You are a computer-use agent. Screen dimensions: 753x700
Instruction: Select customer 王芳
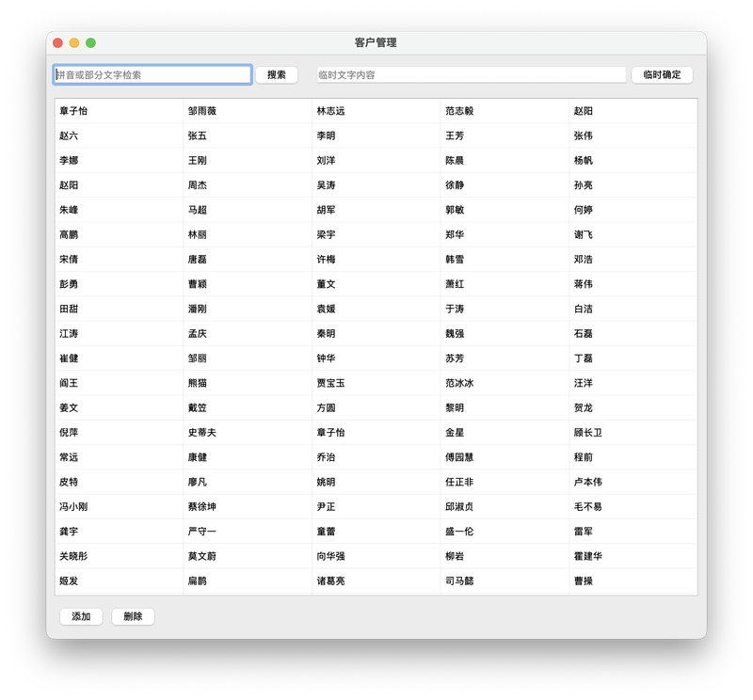pos(505,135)
